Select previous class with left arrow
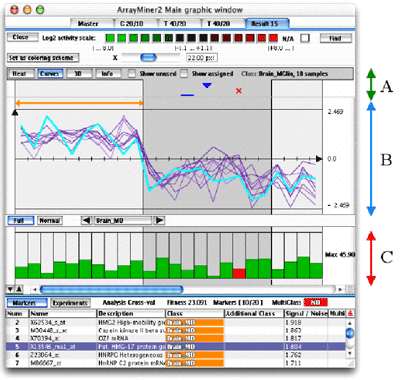Screen dimensions: 400x380 (87, 220)
